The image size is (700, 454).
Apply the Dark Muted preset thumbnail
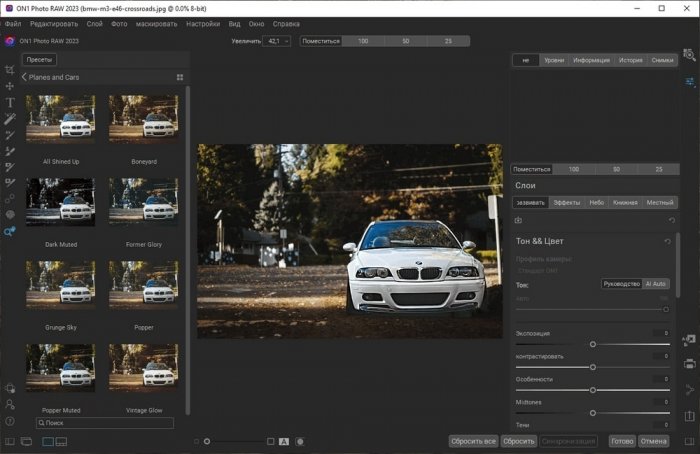(61, 202)
